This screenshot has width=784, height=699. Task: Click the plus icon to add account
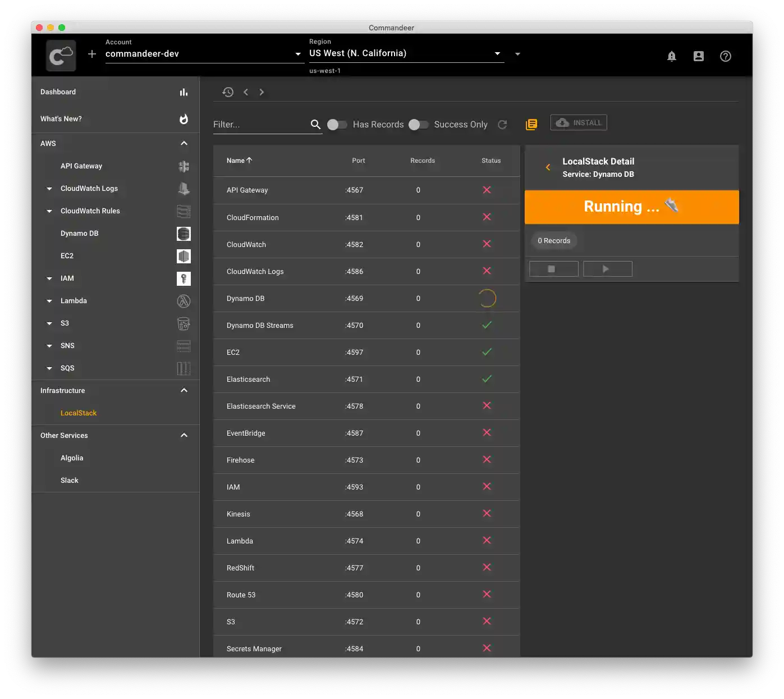[x=92, y=54]
